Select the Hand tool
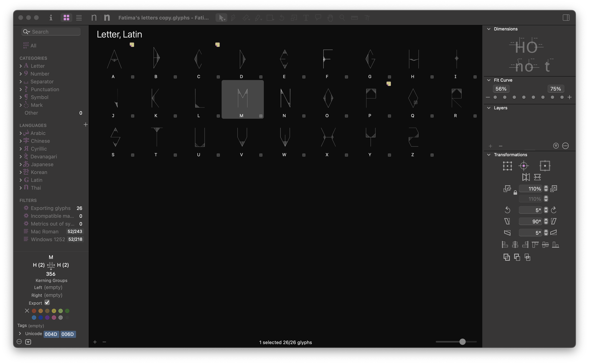Viewport: 589px width, 364px height. 330,18
